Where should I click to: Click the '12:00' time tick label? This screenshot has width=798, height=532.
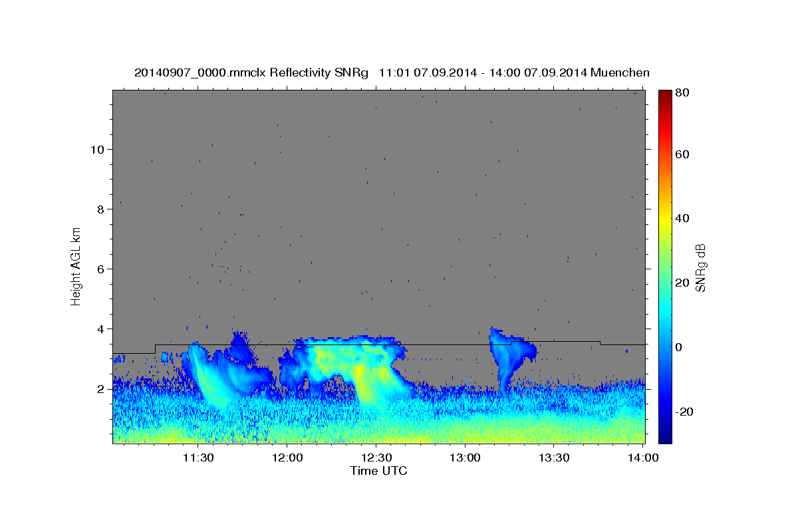[x=287, y=458]
